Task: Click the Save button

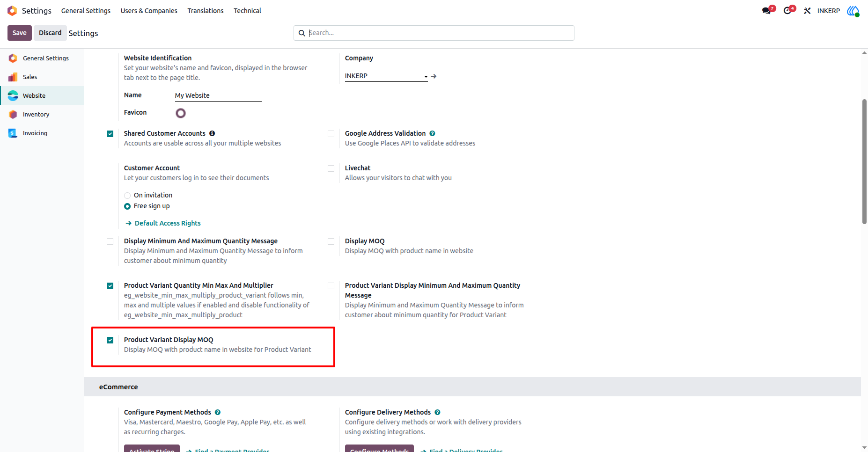Action: click(20, 33)
